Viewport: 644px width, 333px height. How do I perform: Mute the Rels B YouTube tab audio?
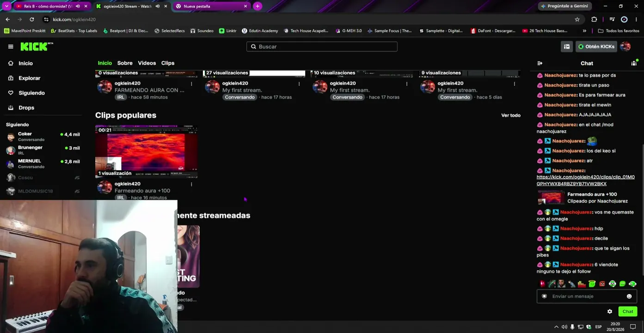tap(78, 6)
